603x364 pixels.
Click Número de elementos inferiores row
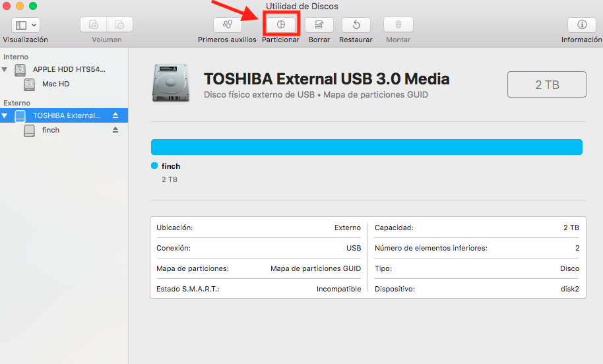coord(477,248)
